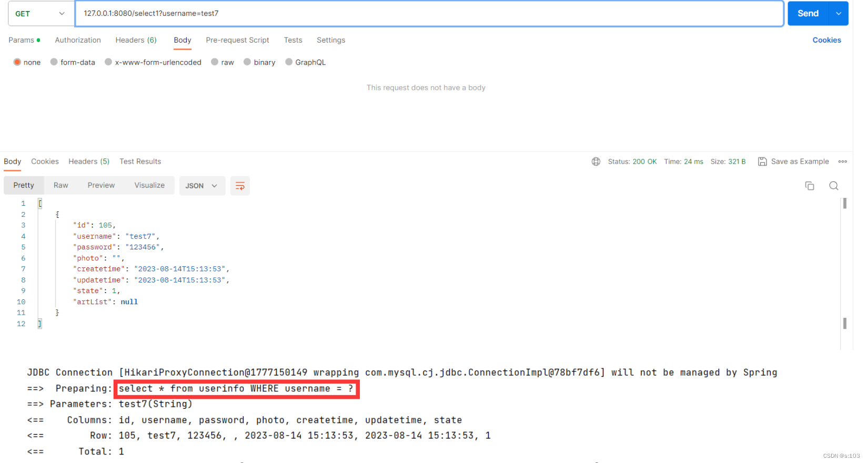Click the Status 200 OK indicator
This screenshot has height=463, width=868.
pos(632,162)
